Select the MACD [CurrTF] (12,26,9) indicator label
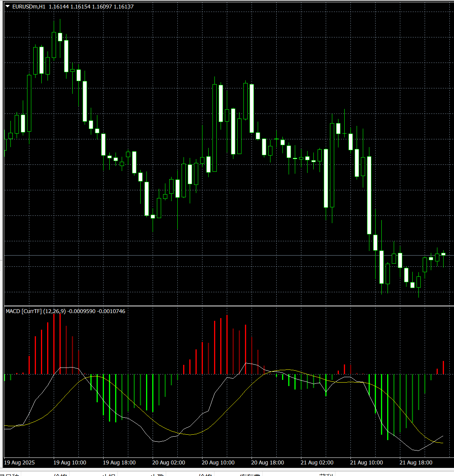The width and height of the screenshot is (454, 476). 36,311
